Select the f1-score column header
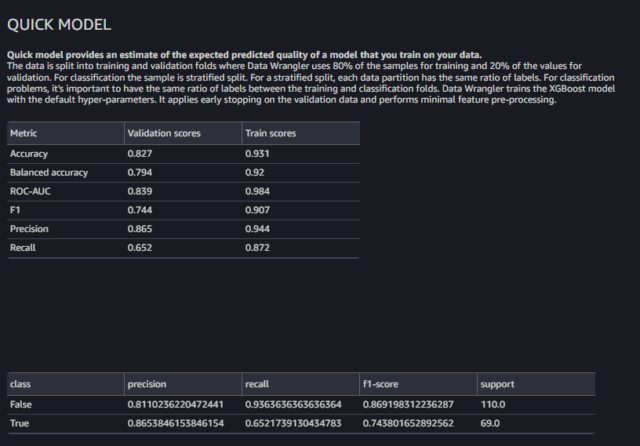Screen dimensions: 640x446 380,384
